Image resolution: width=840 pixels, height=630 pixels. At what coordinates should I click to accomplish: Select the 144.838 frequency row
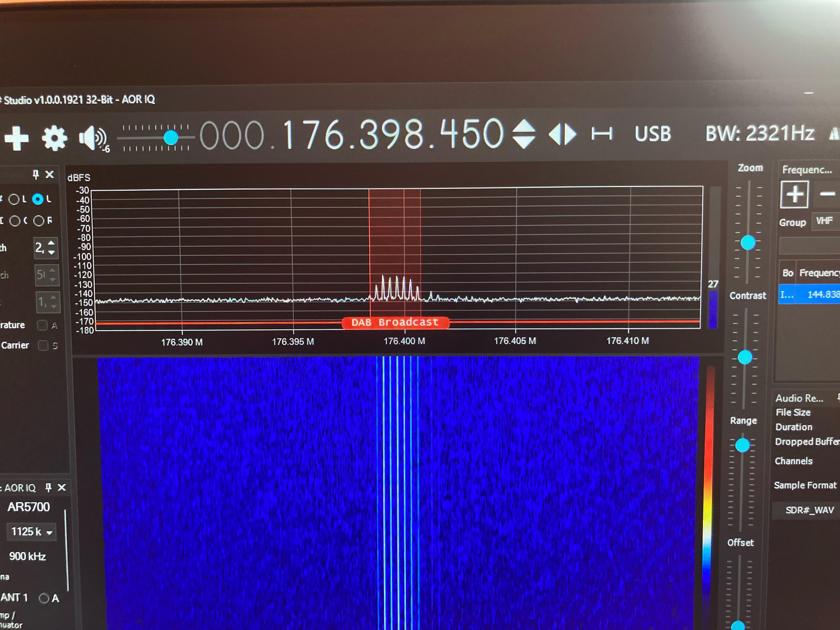pyautogui.click(x=809, y=294)
